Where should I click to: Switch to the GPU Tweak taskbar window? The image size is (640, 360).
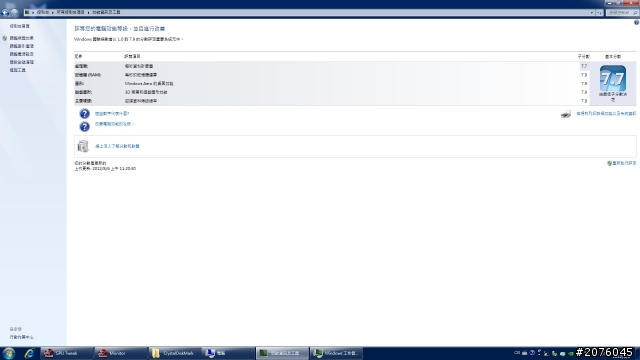67,353
